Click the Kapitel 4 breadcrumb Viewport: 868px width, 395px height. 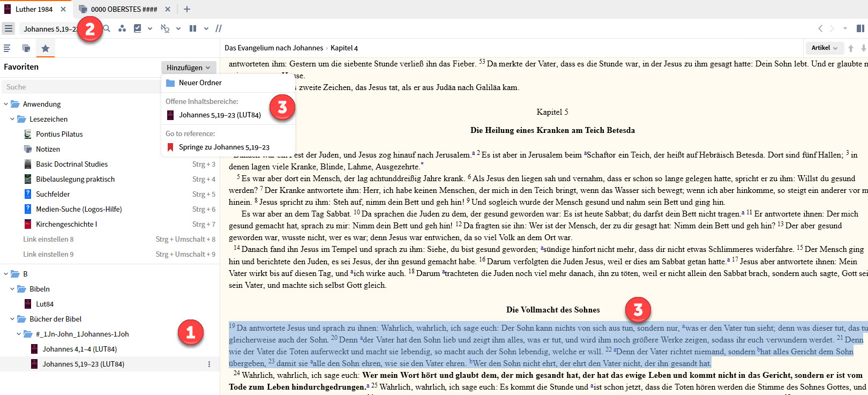[344, 48]
